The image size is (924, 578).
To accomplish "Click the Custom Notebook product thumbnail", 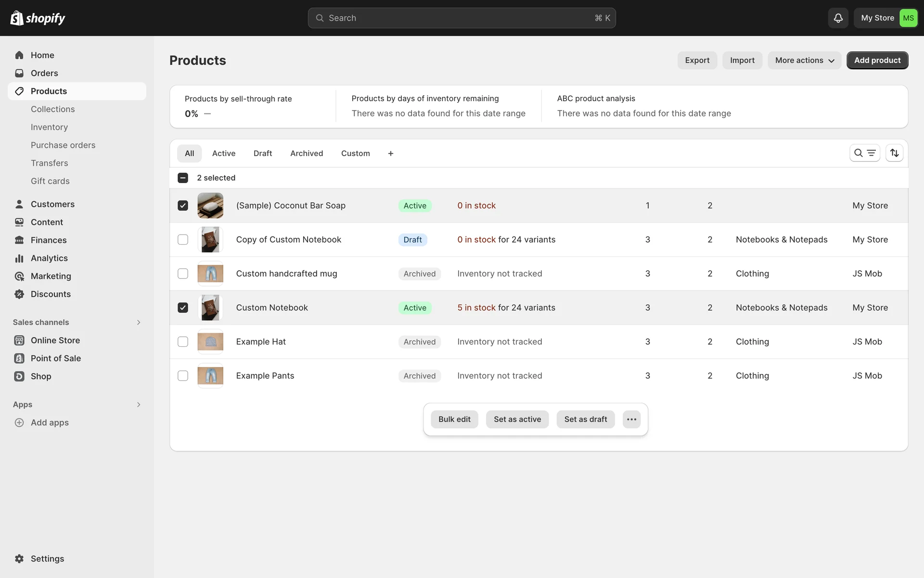I will click(x=210, y=308).
